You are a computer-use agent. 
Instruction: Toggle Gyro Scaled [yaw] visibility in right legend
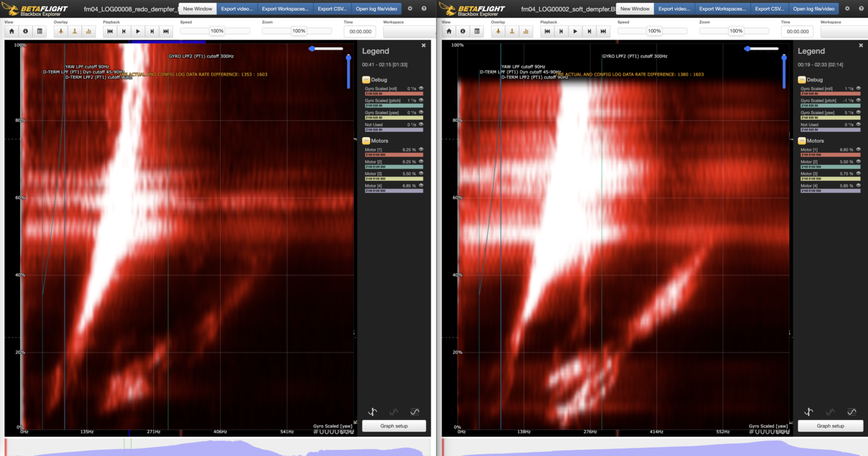point(858,113)
